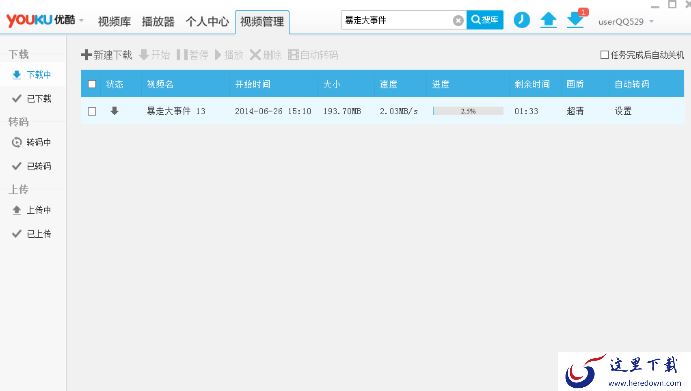Screen dimensions: 691x391
Task: Click the size value 193.70MB
Action: [x=342, y=111]
